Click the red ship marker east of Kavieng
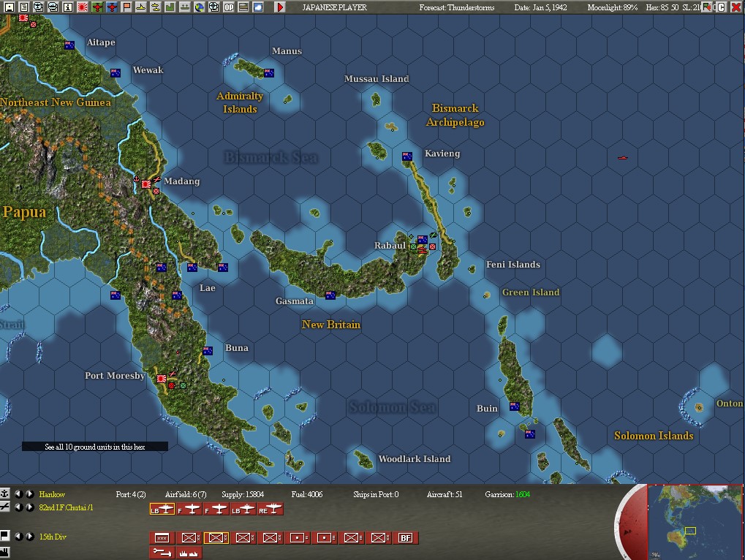This screenshot has width=745, height=560. point(622,158)
